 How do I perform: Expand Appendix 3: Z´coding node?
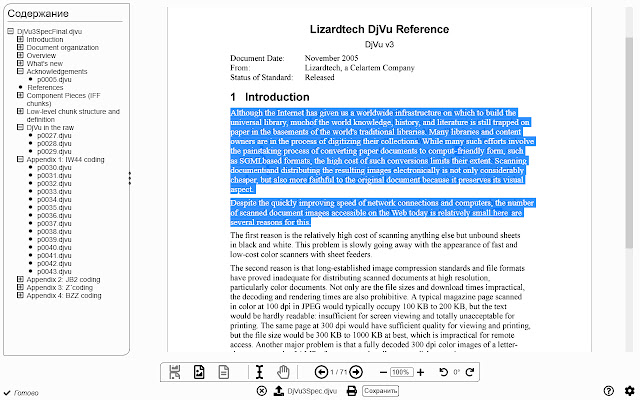tap(20, 287)
